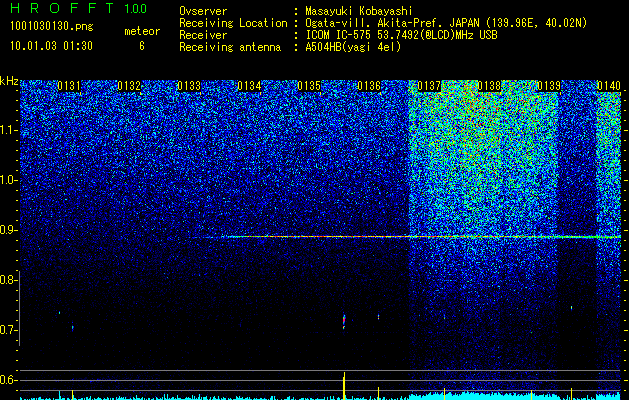629x400 pixels.
Task: Click the kHz axis unit label
Action: click(x=9, y=81)
